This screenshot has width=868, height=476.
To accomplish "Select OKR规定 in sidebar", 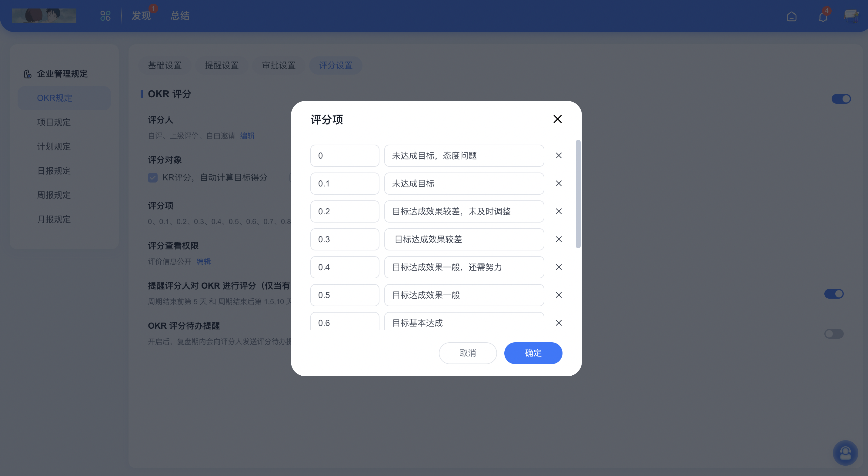I will 64,98.
